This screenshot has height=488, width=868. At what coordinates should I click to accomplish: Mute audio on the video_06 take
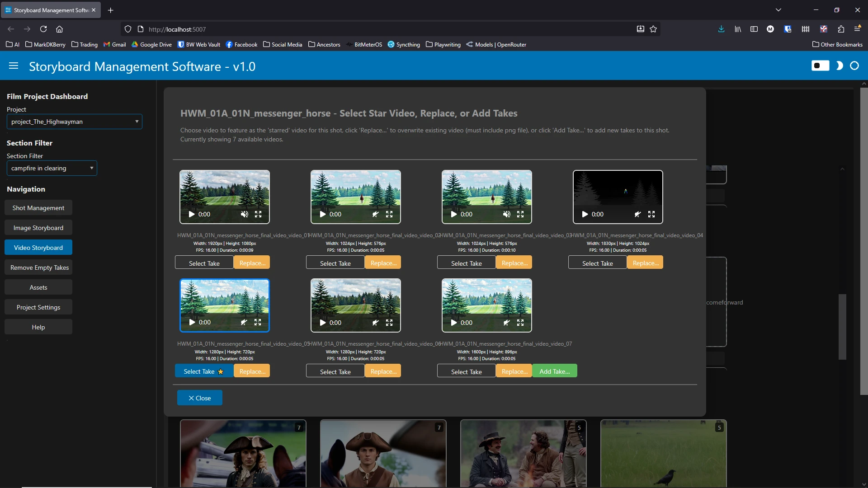375,323
